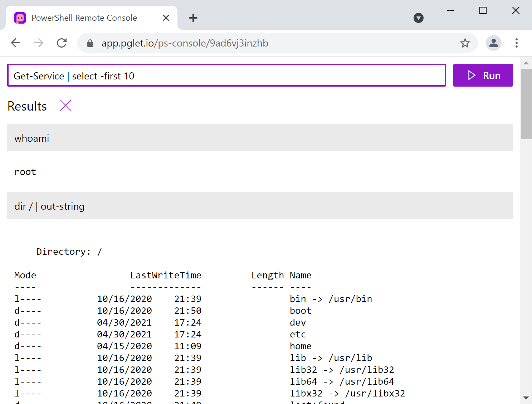The height and width of the screenshot is (404, 532).
Task: Open the Chrome profile avatar
Action: (x=493, y=43)
